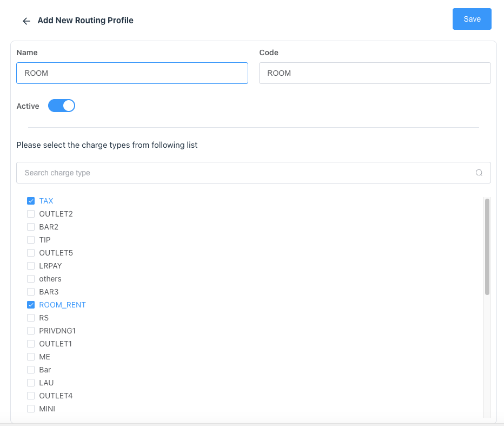This screenshot has width=504, height=426.
Task: Click the Code field containing ROOM
Action: tap(375, 73)
